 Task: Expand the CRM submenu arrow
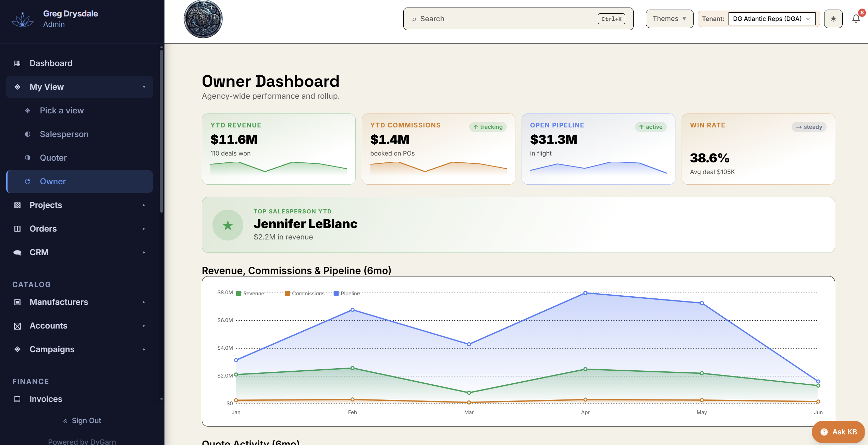(144, 252)
